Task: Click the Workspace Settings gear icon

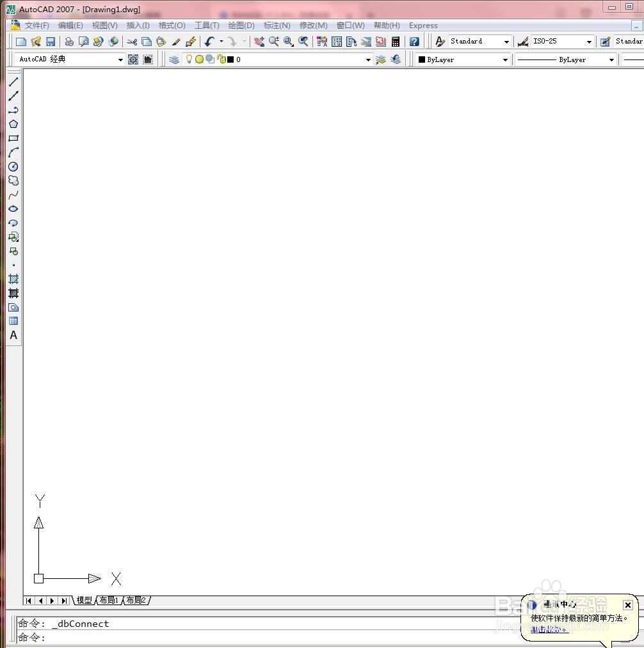Action: [x=133, y=59]
